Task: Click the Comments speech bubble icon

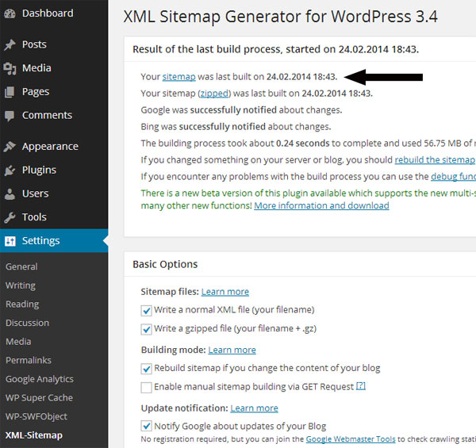Action: point(10,116)
